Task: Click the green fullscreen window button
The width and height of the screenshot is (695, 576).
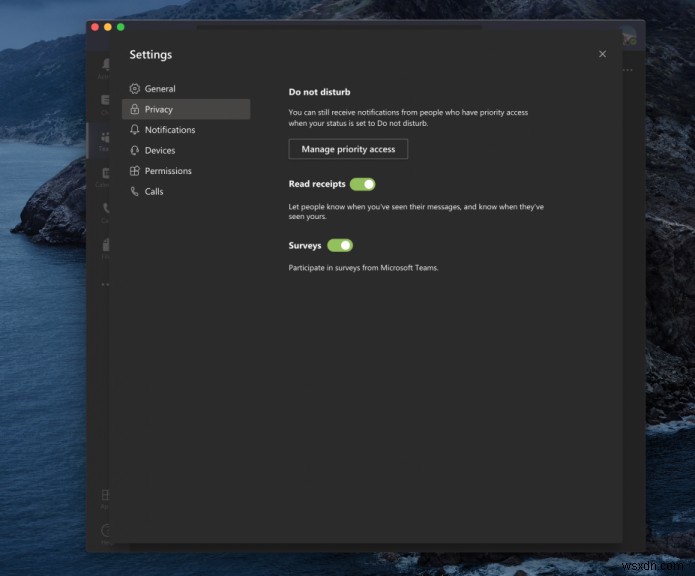Action: [x=121, y=27]
